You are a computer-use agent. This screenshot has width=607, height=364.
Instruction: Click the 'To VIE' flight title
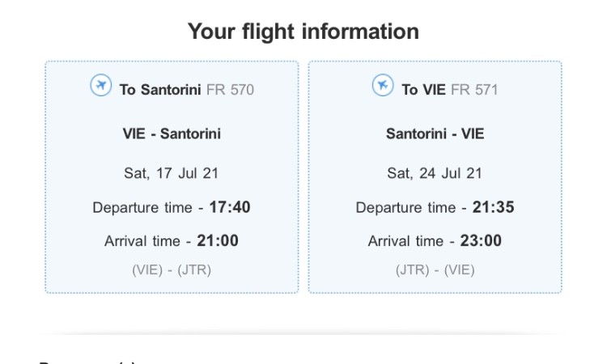(423, 90)
